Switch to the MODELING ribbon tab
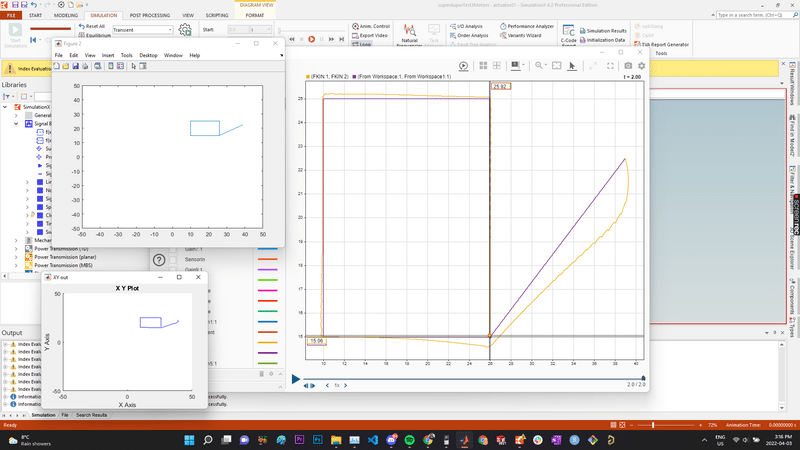Screen dimensions: 800x450 [66, 15]
